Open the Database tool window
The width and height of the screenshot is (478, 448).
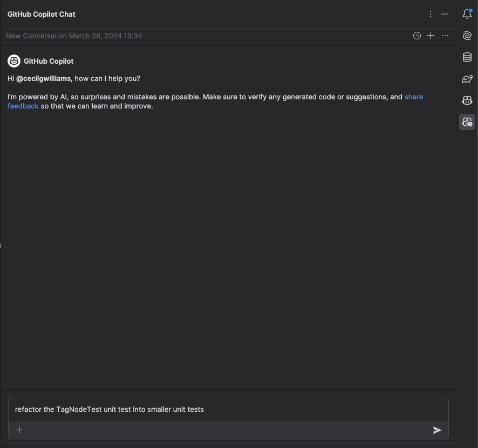[x=467, y=57]
